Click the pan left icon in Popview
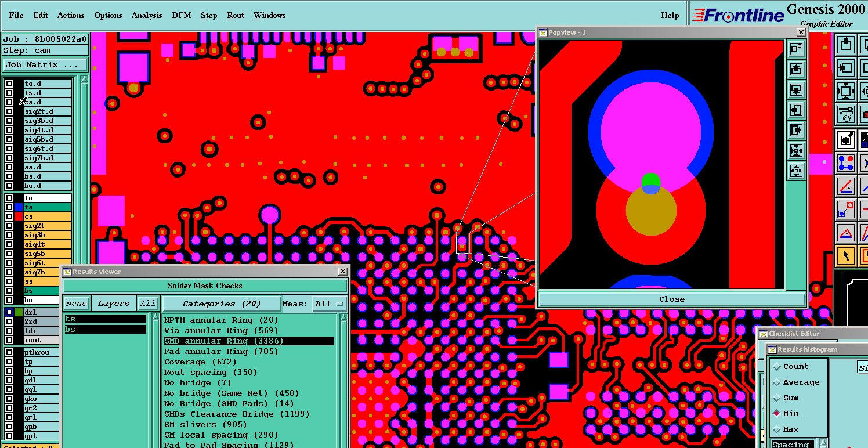This screenshot has width=868, height=448. coord(797,110)
